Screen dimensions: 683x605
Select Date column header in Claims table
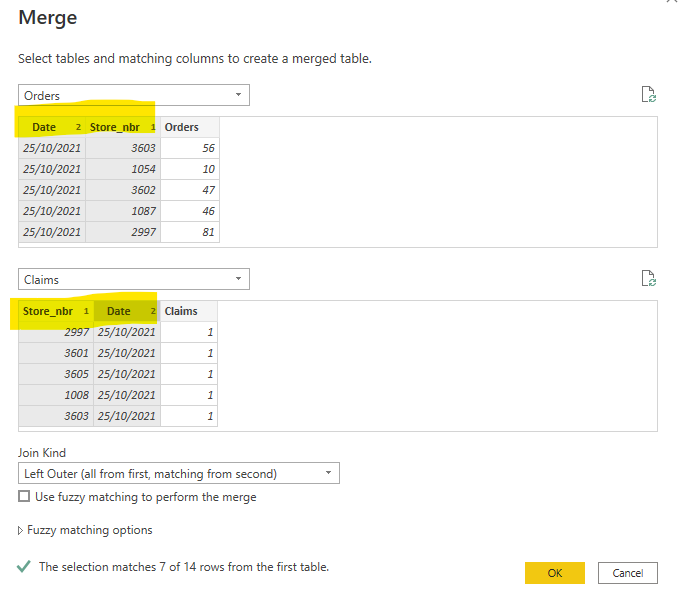[x=127, y=311]
